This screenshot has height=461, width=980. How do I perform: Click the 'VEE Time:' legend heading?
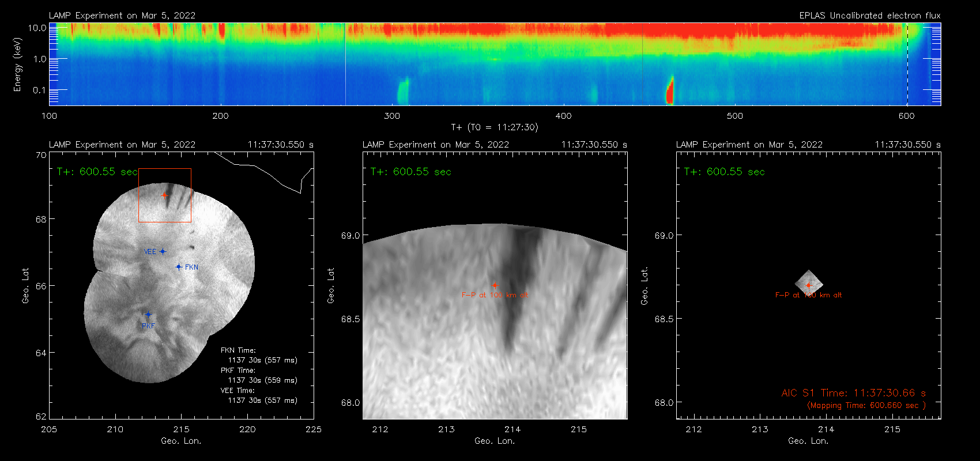238,391
